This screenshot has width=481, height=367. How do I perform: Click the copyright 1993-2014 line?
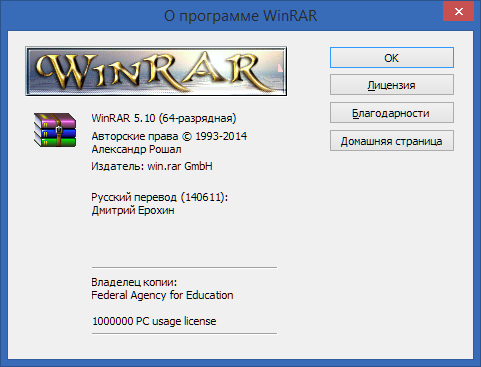[x=169, y=136]
